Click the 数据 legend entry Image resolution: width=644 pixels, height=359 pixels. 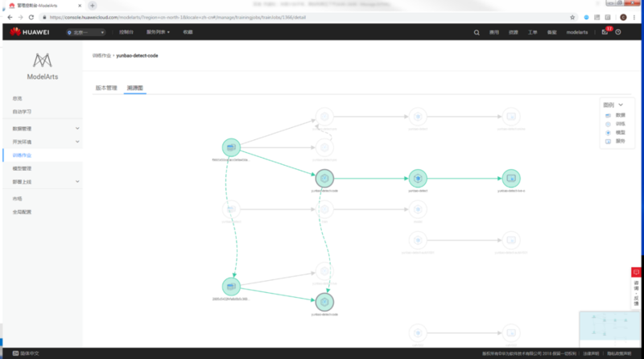click(615, 115)
